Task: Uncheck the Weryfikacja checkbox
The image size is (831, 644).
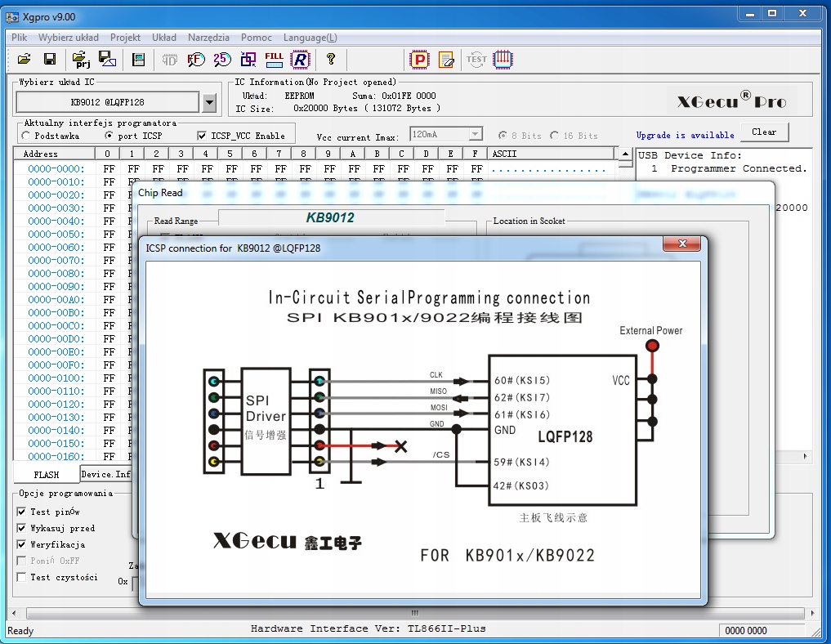Action: pos(22,544)
